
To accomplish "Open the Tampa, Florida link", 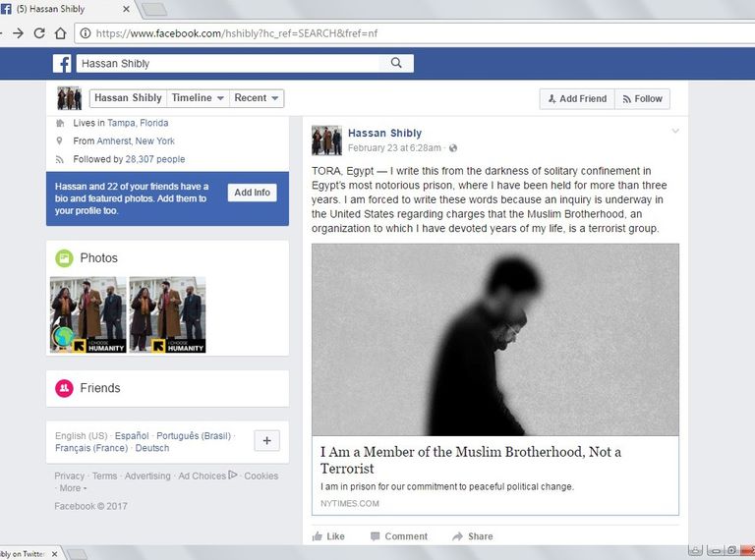I will (x=139, y=124).
